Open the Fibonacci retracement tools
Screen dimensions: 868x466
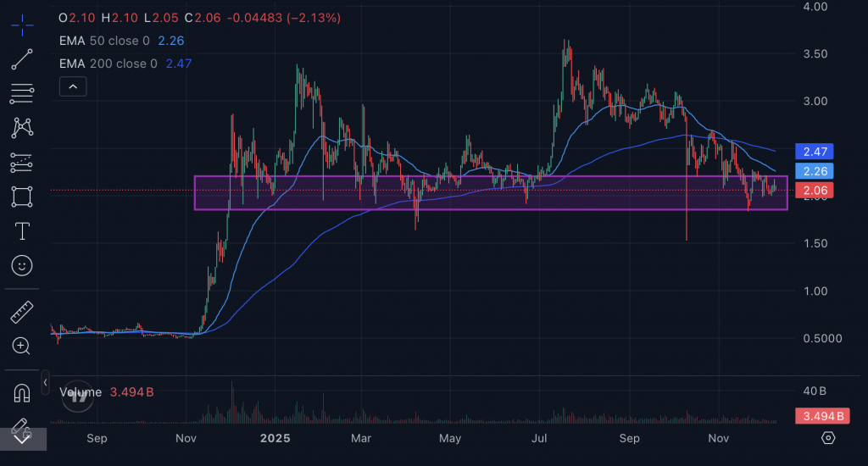click(22, 93)
